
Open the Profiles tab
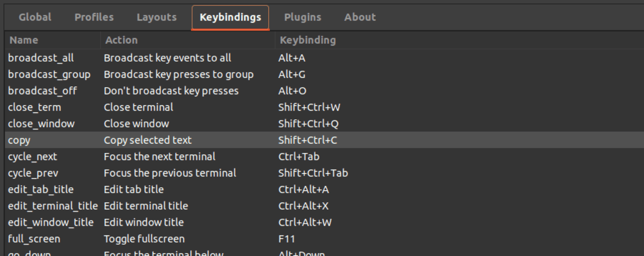(94, 17)
